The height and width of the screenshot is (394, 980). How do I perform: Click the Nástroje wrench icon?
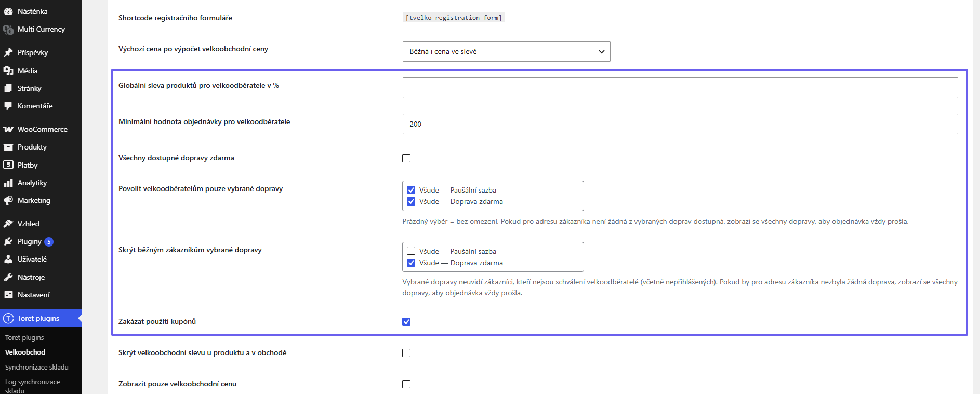click(x=8, y=277)
